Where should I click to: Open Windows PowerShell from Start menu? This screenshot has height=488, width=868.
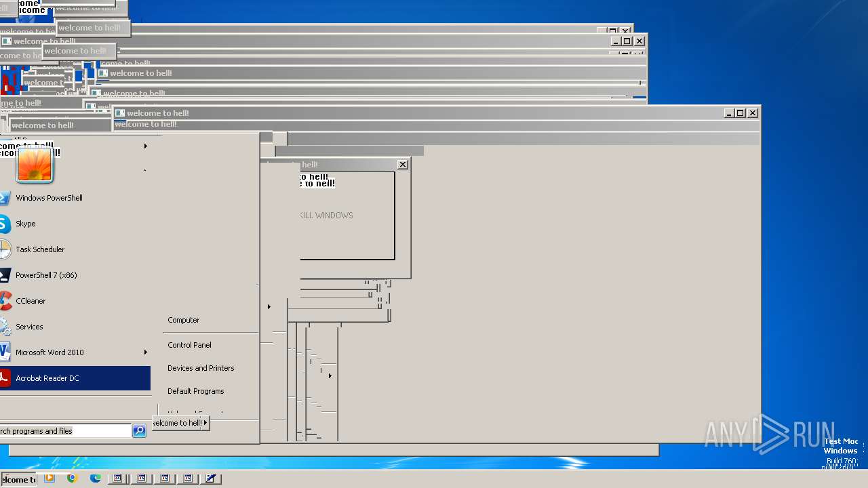(75, 198)
